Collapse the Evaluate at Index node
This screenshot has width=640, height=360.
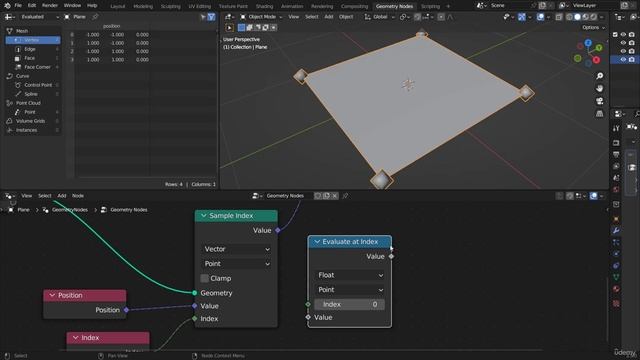(317, 242)
